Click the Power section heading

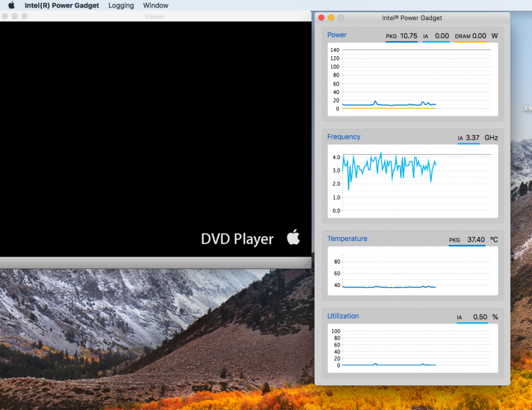tap(337, 34)
